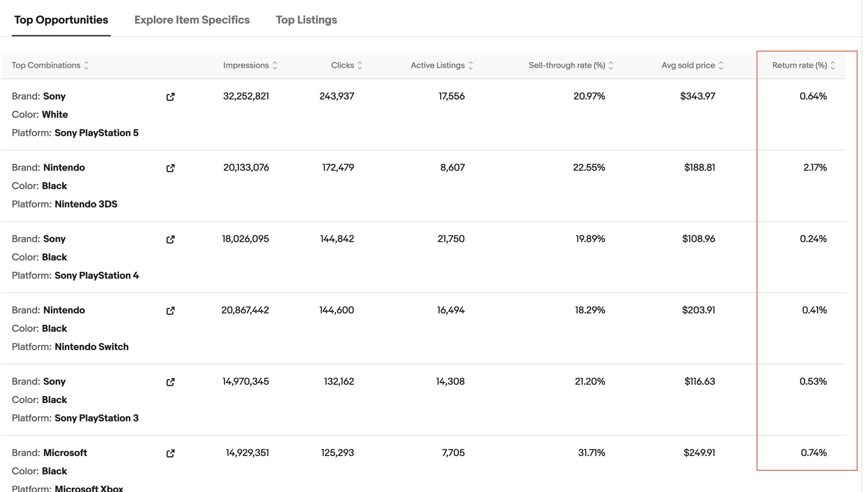Click the 2.17% return rate cell
Screen dimensions: 868x492
(x=815, y=168)
